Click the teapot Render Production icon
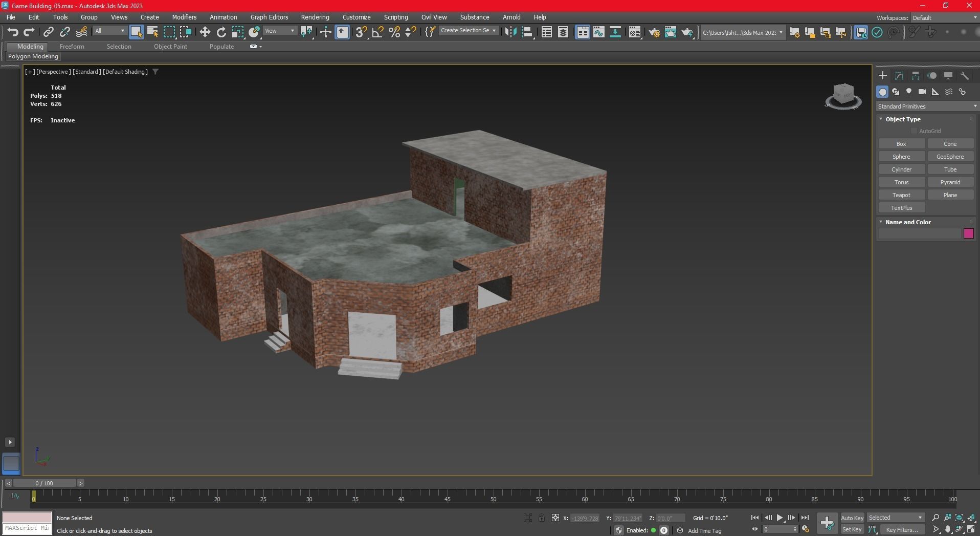Screen dimensions: 980x536 (x=687, y=32)
